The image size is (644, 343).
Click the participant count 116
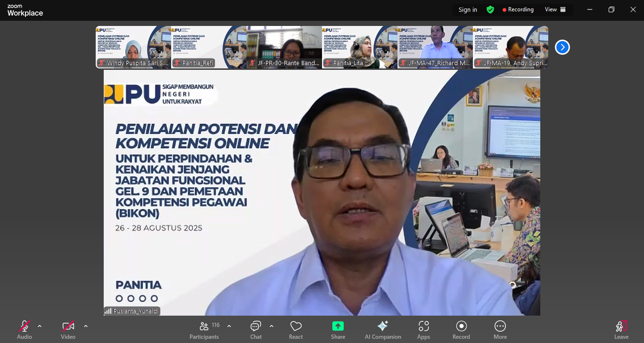(216, 325)
